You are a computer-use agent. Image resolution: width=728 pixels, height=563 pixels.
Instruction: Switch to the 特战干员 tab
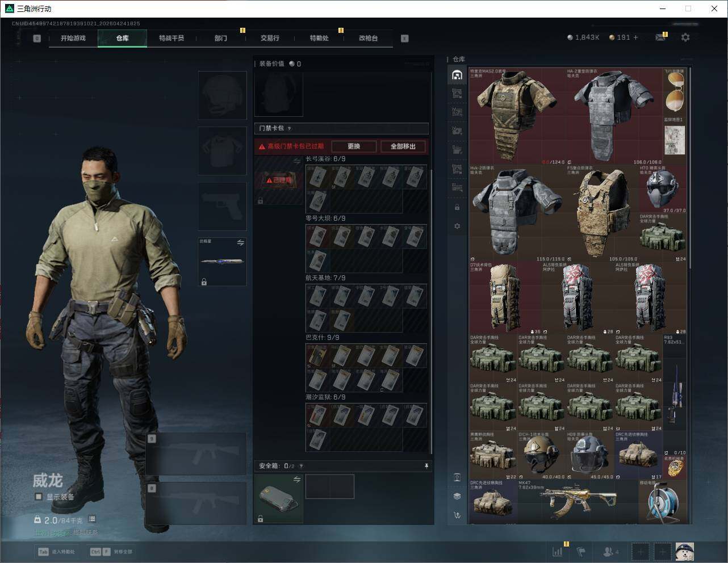coord(171,38)
